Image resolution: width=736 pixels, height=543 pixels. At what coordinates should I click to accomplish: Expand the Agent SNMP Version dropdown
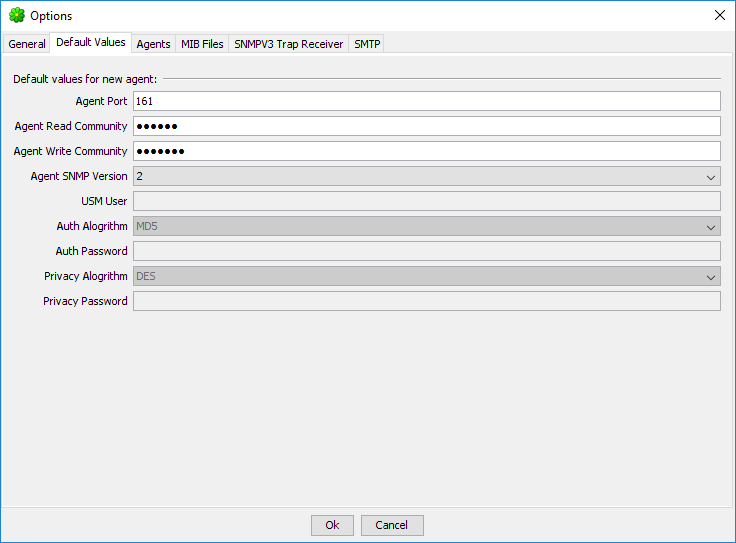(426, 176)
